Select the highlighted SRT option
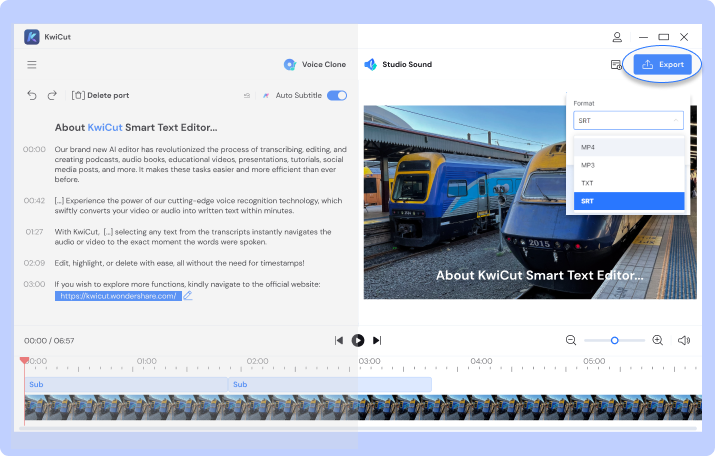Screen dimensions: 715x456 point(629,201)
